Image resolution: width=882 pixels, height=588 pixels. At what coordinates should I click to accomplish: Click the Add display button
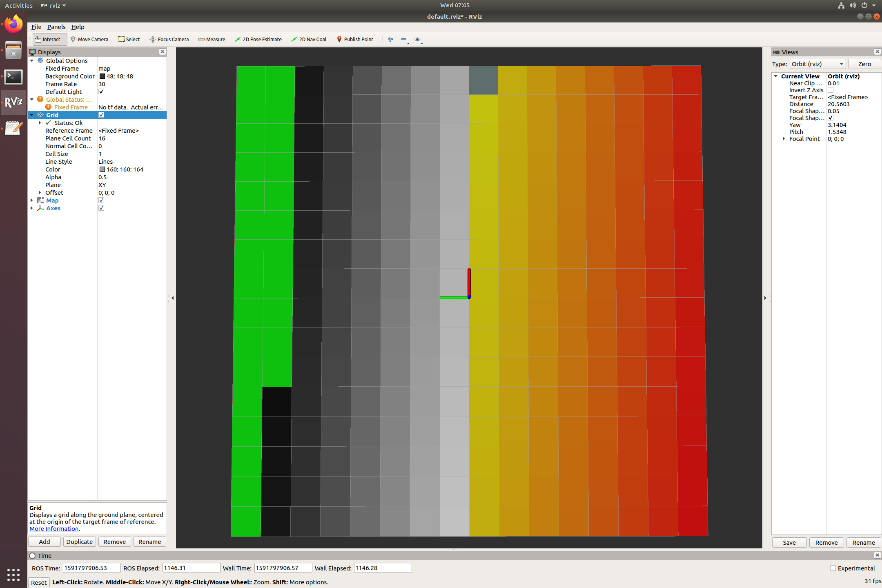tap(44, 542)
